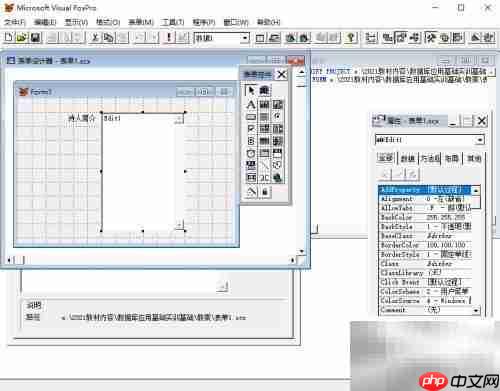
Task: Select the Grid control tool
Action: click(264, 141)
